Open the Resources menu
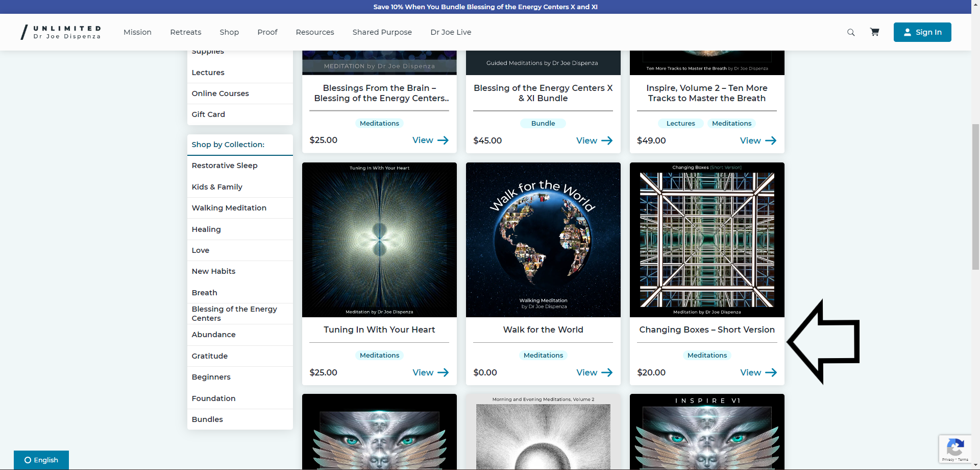This screenshot has width=980, height=470. (x=315, y=32)
